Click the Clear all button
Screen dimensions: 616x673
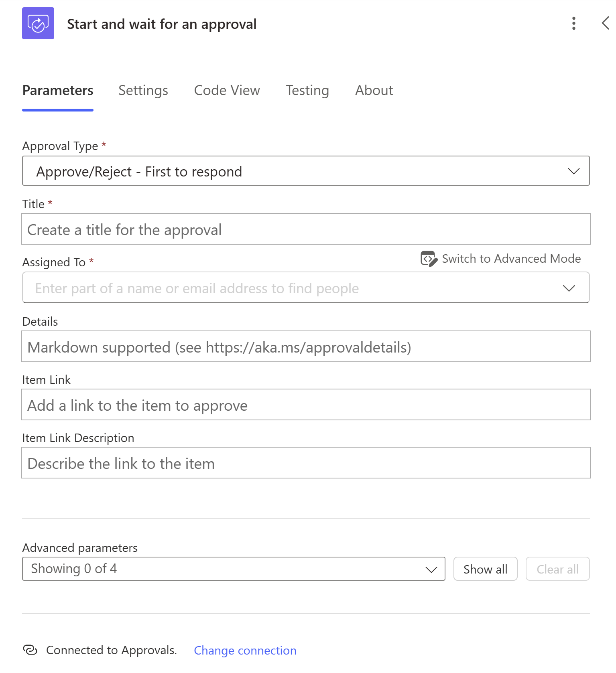coord(557,569)
